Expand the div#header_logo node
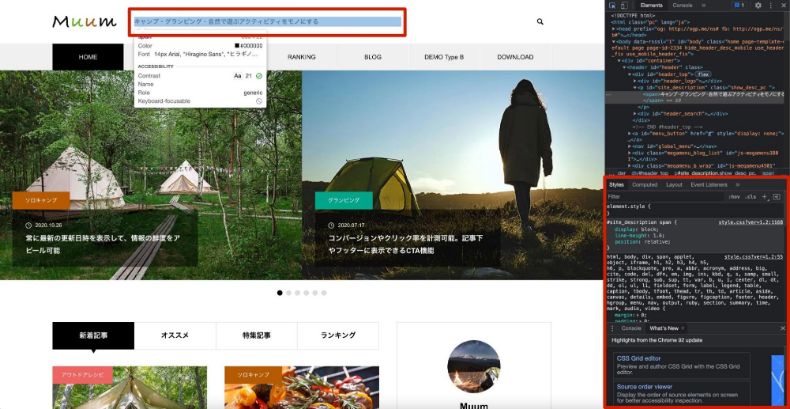This screenshot has width=790, height=409. click(635, 81)
